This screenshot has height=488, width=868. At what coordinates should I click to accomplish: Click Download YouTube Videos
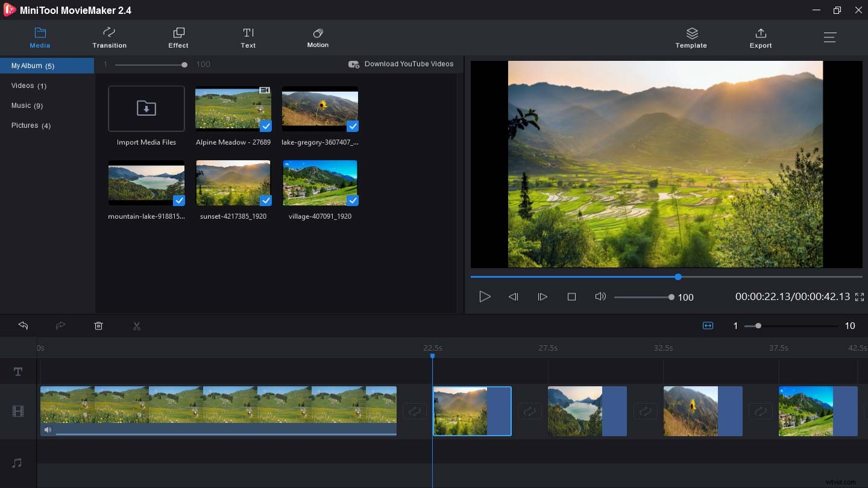tap(401, 64)
